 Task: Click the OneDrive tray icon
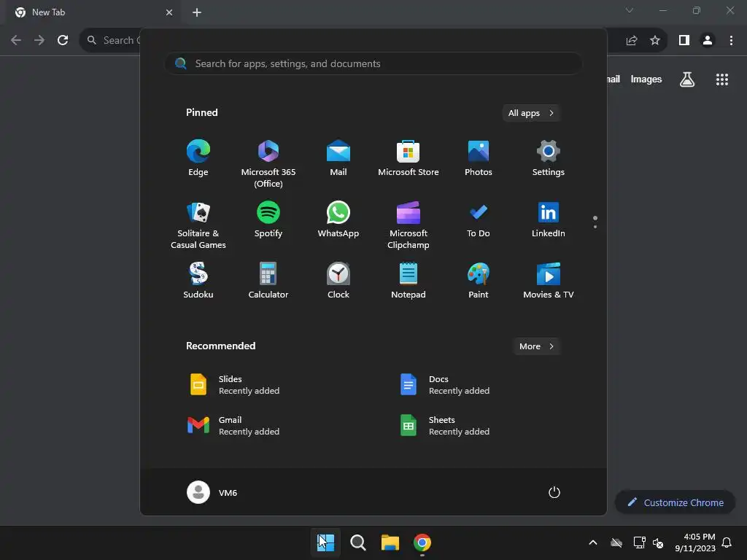click(616, 542)
